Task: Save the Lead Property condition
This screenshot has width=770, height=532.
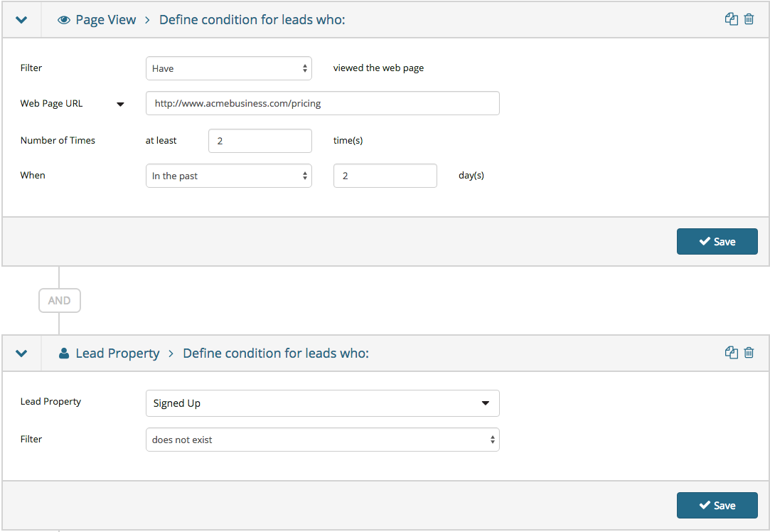Action: [x=717, y=505]
